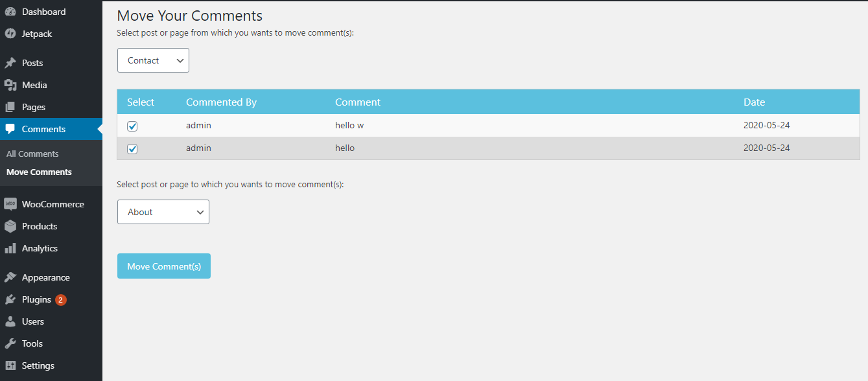
Task: Click the Date column header
Action: [x=754, y=102]
